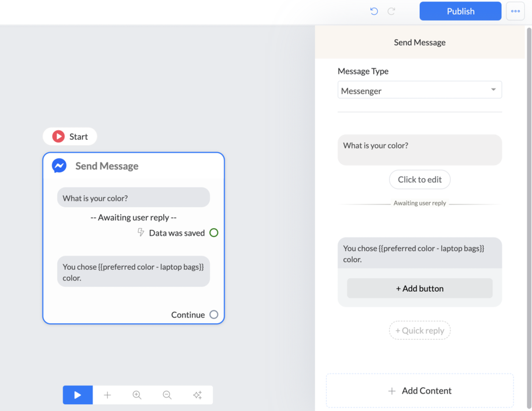Image resolution: width=532 pixels, height=411 pixels.
Task: Click the Messenger logo on Send Message node
Action: (x=59, y=166)
